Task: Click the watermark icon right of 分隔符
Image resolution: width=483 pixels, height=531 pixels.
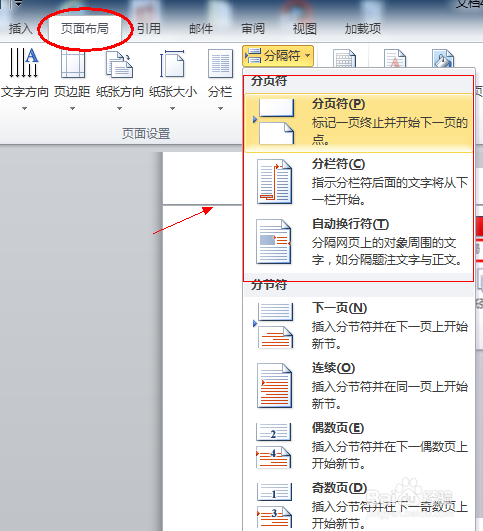Action: (395, 58)
